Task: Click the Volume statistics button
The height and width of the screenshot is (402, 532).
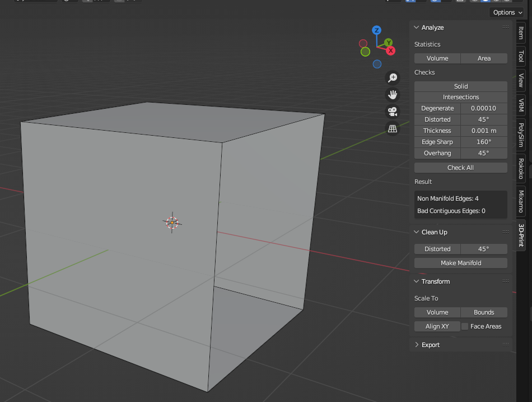Action: (x=437, y=58)
